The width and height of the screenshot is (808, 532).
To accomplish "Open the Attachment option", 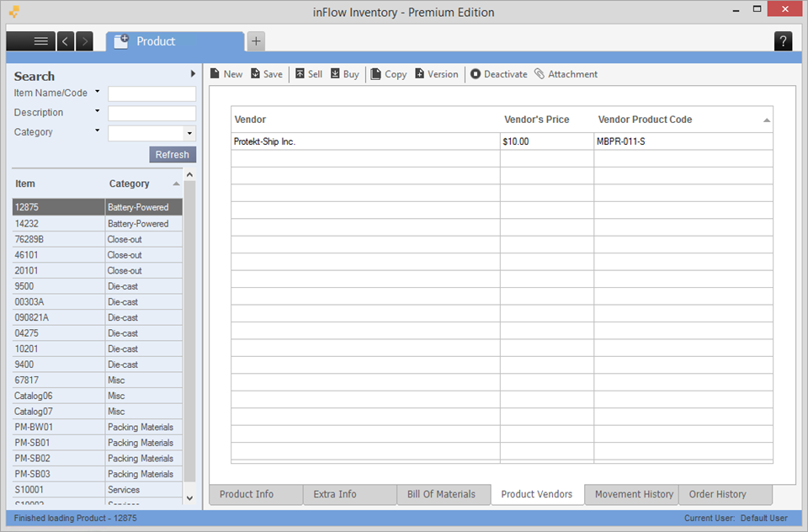I will (566, 74).
